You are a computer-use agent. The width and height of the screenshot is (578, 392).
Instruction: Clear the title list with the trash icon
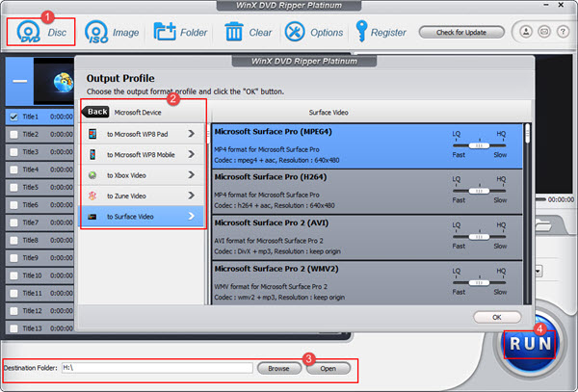coord(234,32)
